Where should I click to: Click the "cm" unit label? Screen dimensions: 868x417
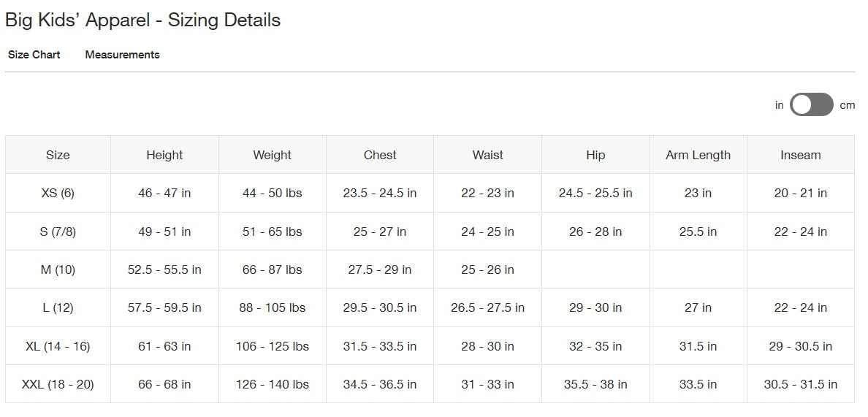pyautogui.click(x=847, y=105)
